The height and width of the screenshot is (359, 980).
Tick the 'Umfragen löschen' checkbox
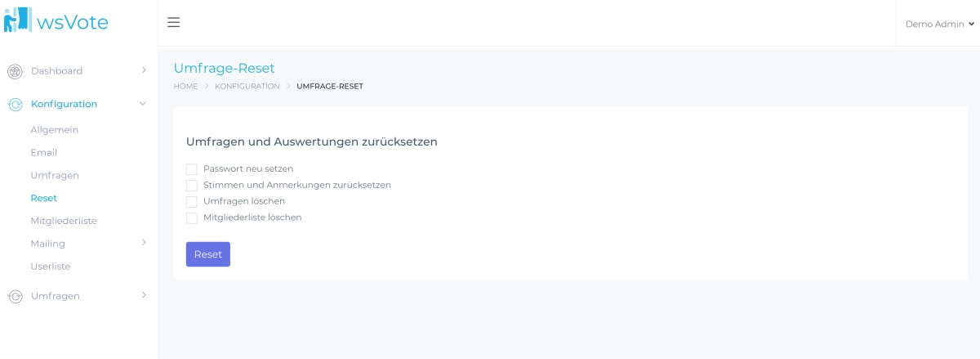click(x=192, y=201)
